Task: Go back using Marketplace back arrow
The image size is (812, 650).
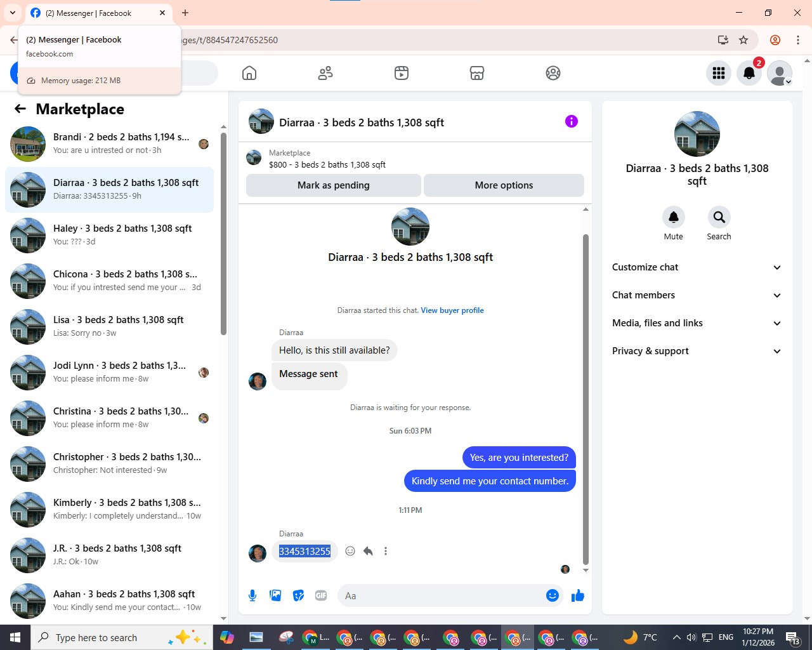Action: click(x=20, y=109)
